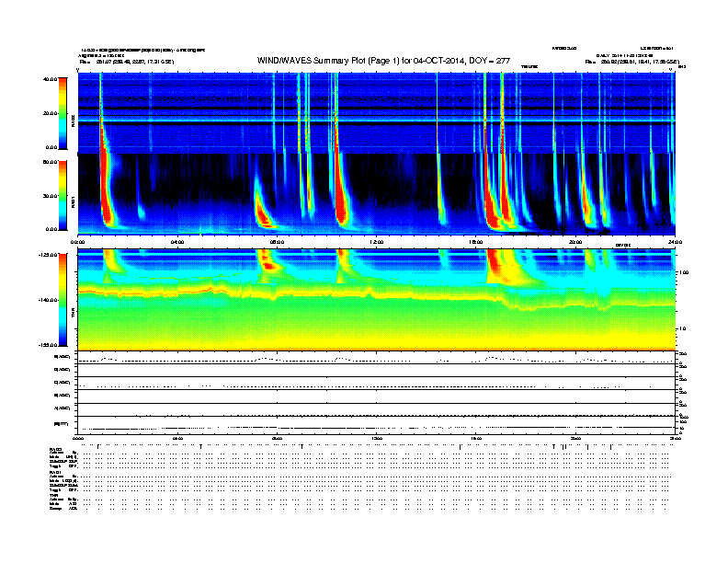
Task: Click the 60.00 label on RAD1 scale
Action: pyautogui.click(x=50, y=162)
